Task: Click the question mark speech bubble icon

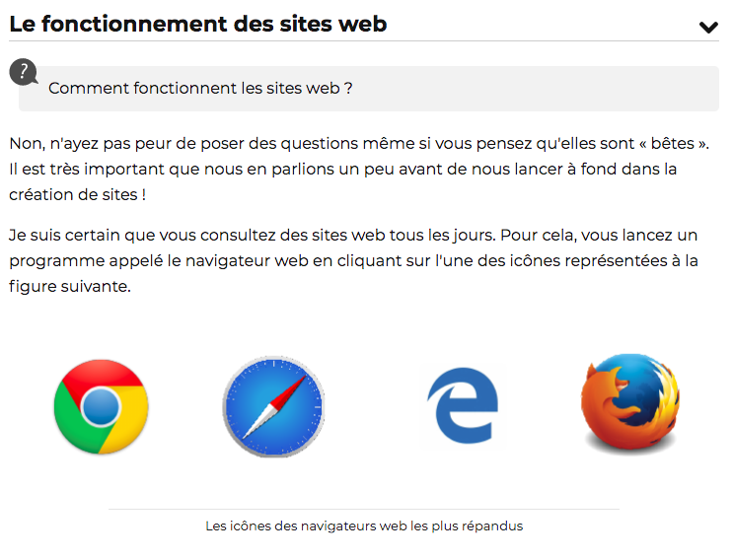Action: click(x=23, y=72)
